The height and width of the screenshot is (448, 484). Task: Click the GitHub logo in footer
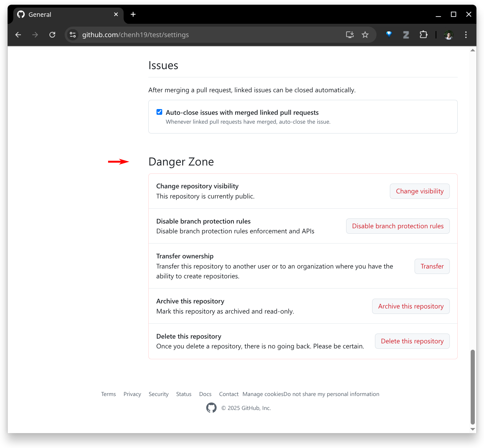[211, 408]
